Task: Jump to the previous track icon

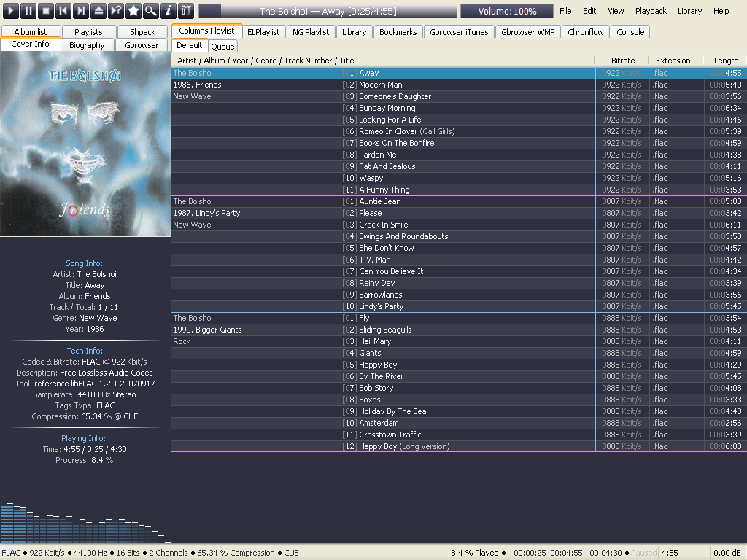Action: [63, 10]
